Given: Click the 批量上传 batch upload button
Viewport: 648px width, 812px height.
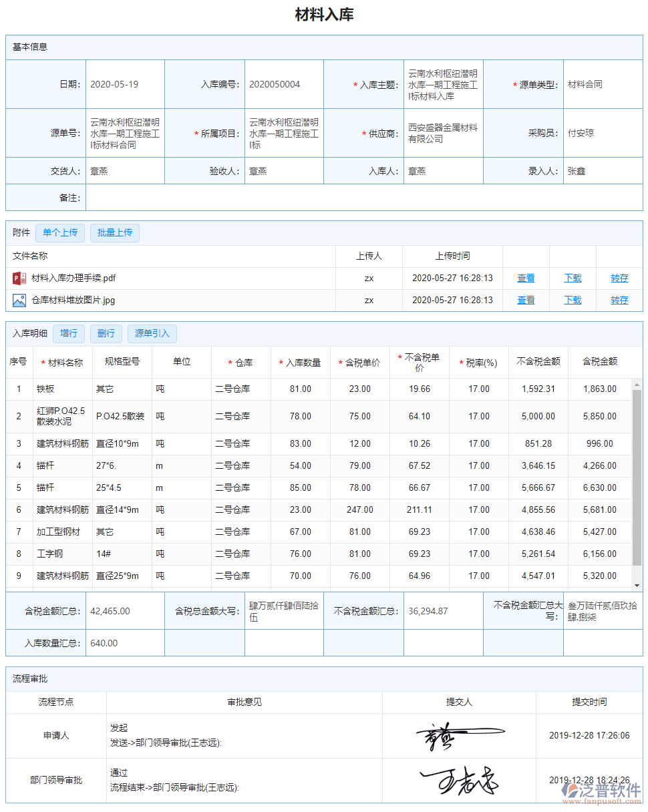Looking at the screenshot, I should [115, 232].
